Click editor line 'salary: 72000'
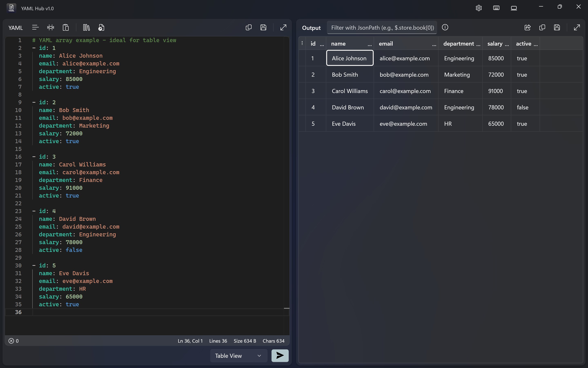The image size is (588, 368). click(x=60, y=133)
